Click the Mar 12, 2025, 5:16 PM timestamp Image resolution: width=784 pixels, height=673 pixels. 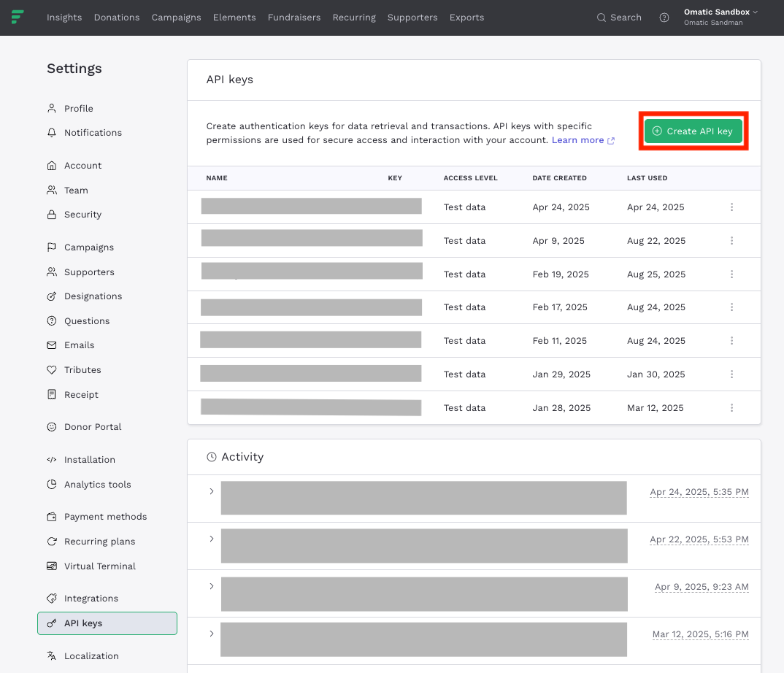coord(701,634)
